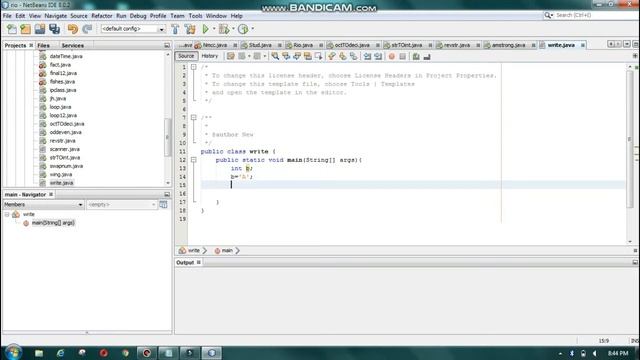Select oddeven.java in the Projects tree
This screenshot has height=360, width=640.
(65, 132)
